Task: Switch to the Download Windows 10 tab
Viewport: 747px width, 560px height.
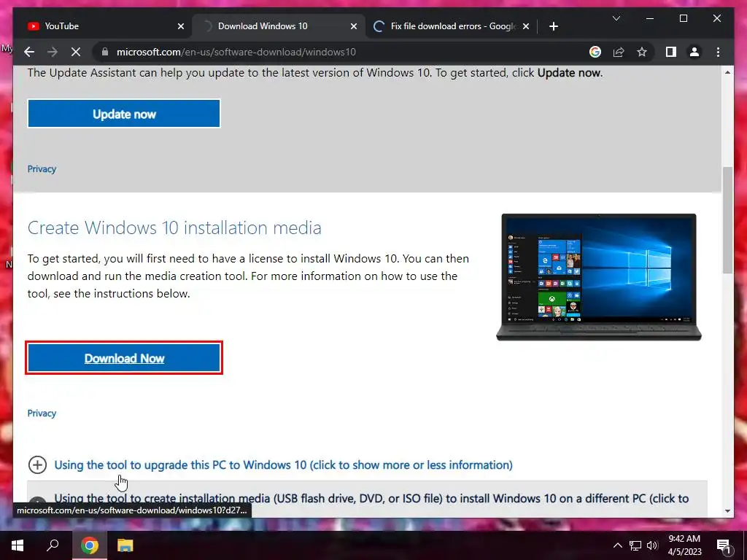Action: point(279,26)
